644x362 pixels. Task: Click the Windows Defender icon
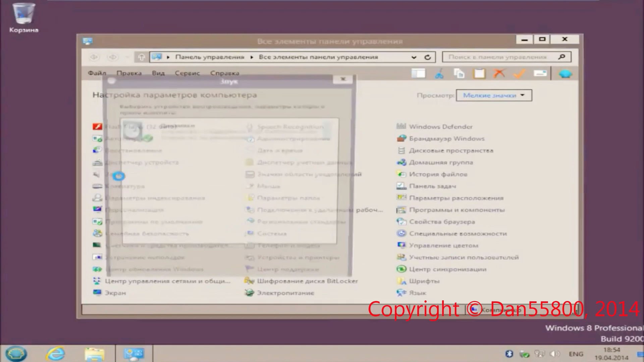(x=401, y=126)
